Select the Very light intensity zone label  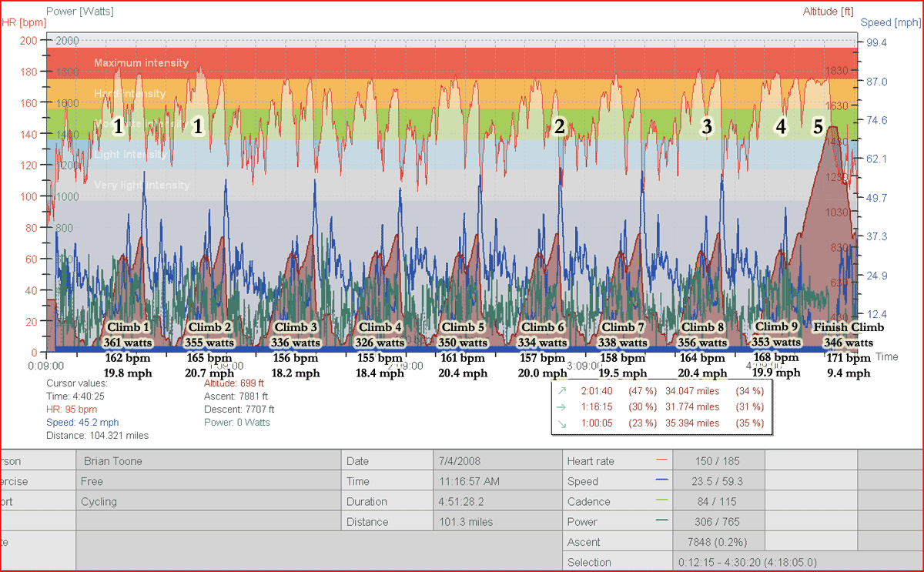click(x=142, y=186)
